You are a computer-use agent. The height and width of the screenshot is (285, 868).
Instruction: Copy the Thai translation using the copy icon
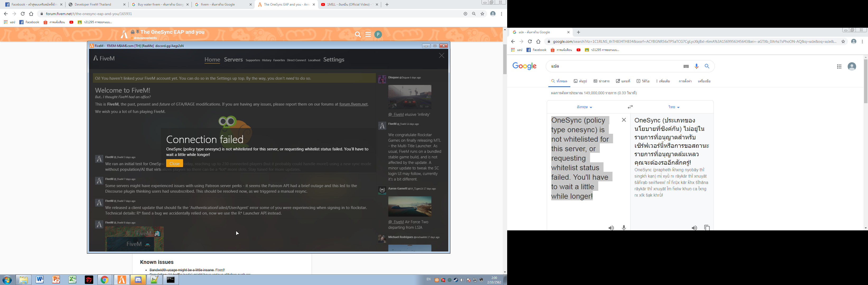click(x=707, y=228)
